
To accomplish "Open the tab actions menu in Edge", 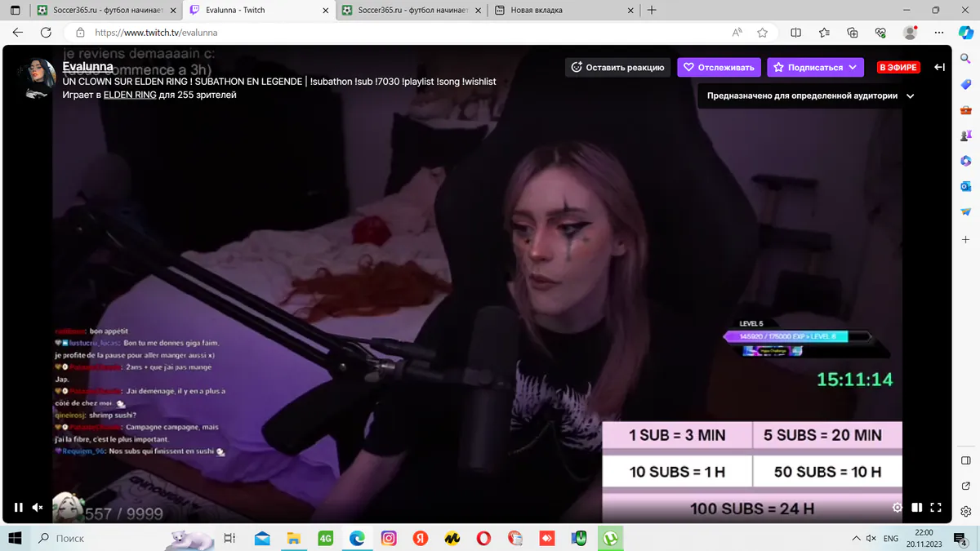I will pyautogui.click(x=16, y=11).
